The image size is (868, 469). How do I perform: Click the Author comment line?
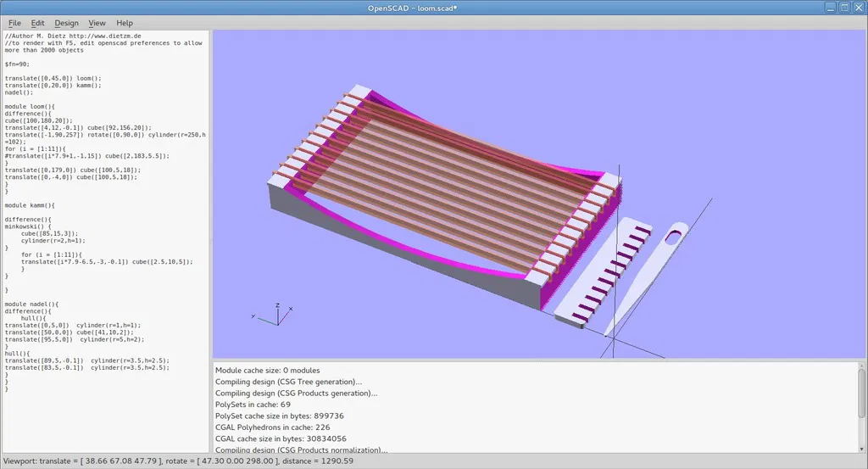tap(73, 36)
